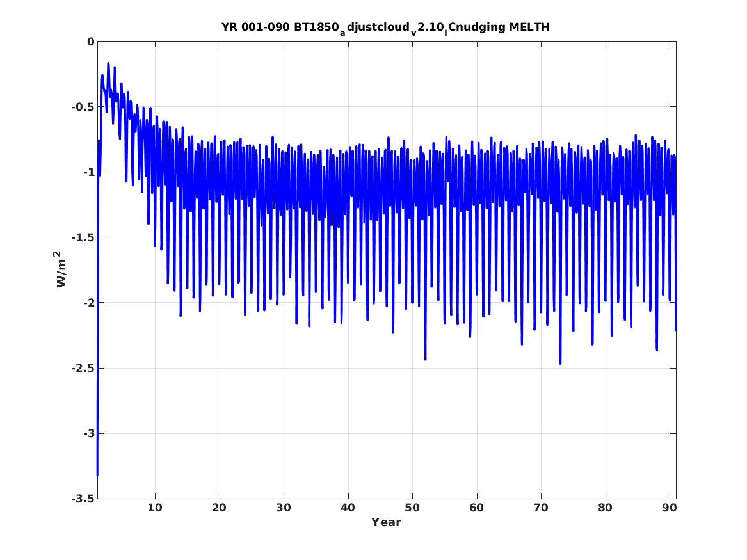Click the initial spike minimum near -3.3
The image size is (747, 560).
pyautogui.click(x=98, y=474)
